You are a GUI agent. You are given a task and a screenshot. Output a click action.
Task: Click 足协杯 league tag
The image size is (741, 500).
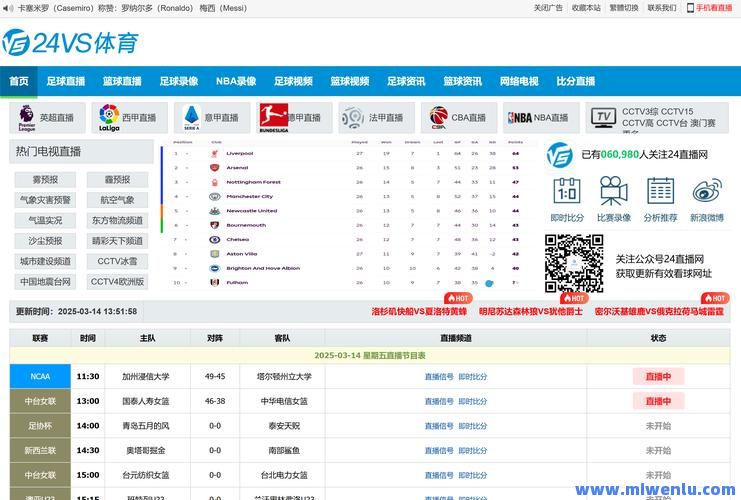point(40,426)
